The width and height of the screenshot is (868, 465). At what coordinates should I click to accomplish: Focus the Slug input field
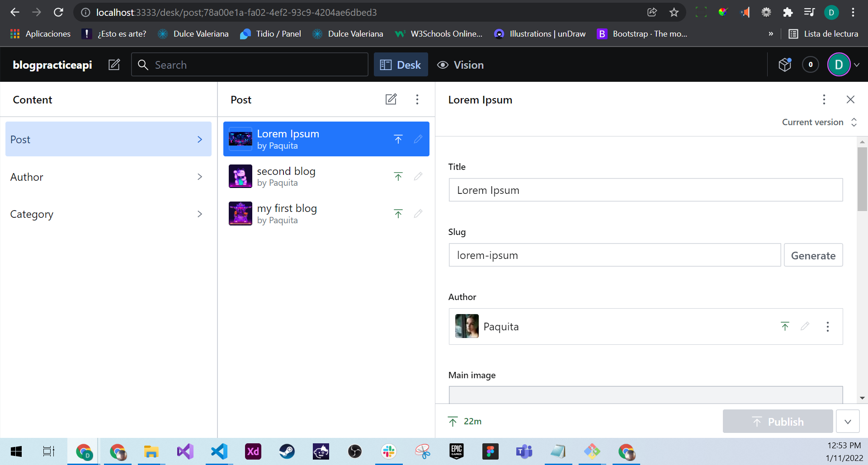click(615, 255)
